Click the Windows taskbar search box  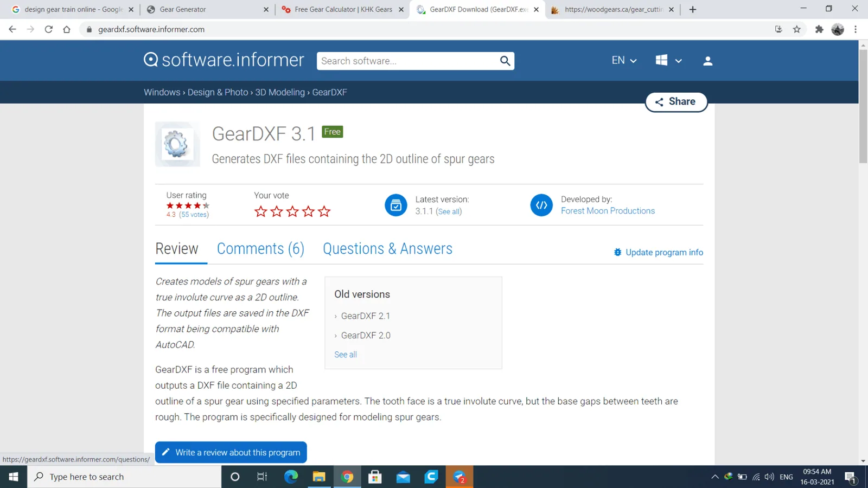[125, 477]
